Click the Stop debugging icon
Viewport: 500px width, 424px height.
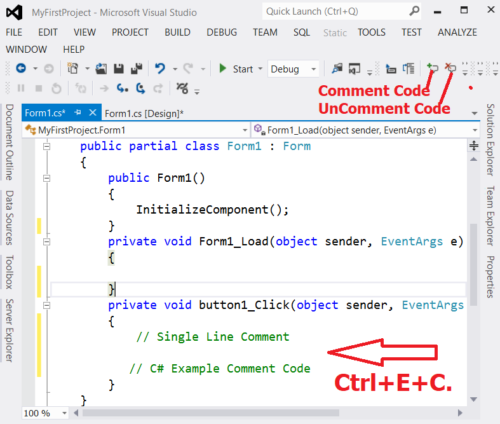(39, 88)
